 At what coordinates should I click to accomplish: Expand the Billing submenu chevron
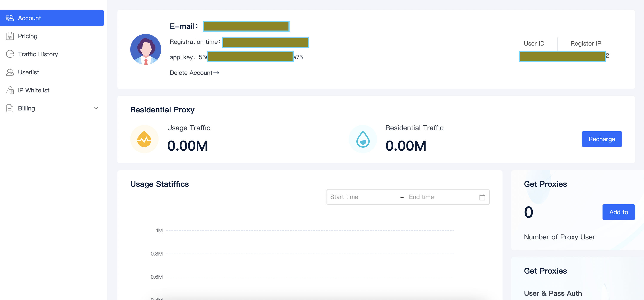(x=96, y=108)
